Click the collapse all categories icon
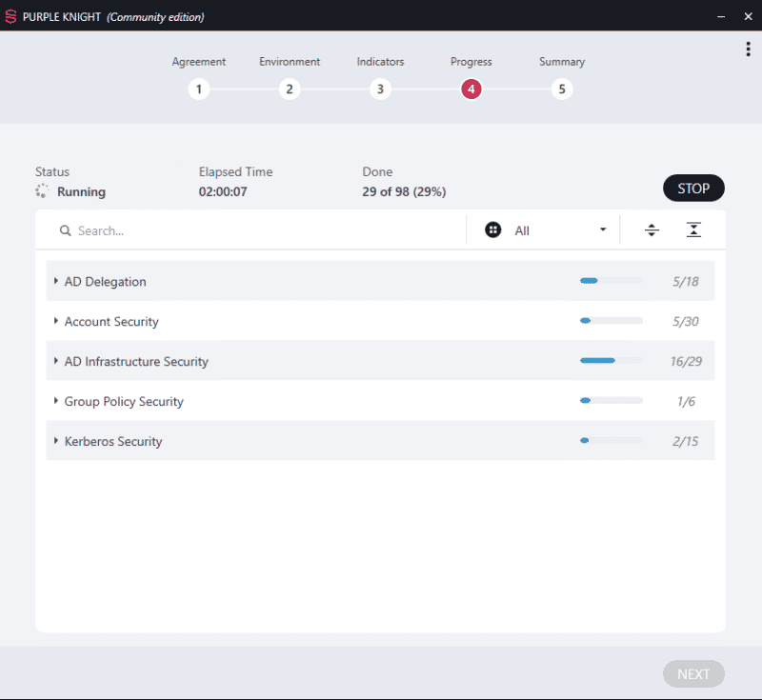The width and height of the screenshot is (762, 700). pos(693,230)
